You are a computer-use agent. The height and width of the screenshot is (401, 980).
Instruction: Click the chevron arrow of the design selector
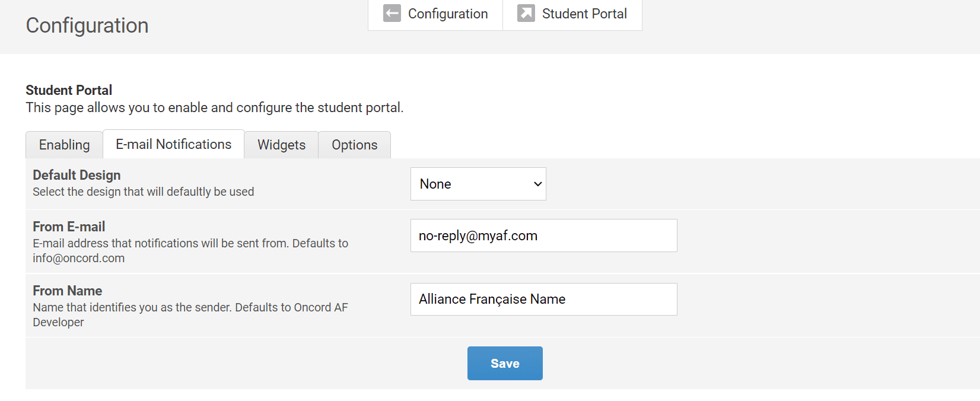[x=537, y=184]
